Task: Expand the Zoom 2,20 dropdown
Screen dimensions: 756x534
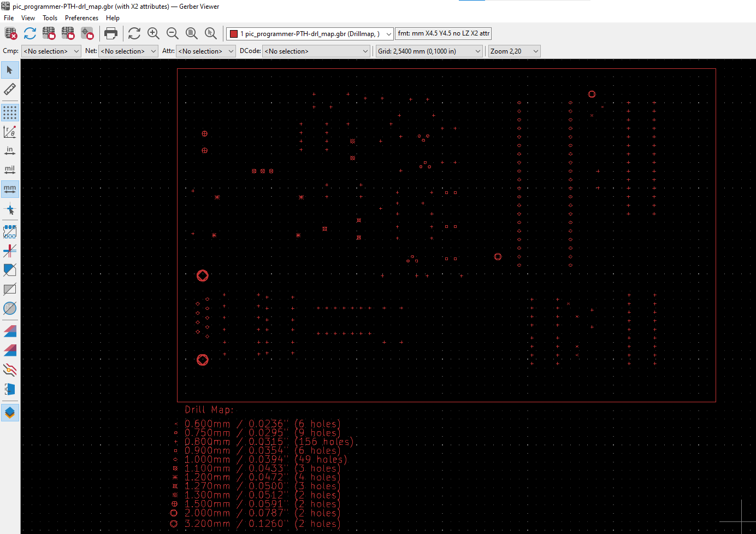Action: pyautogui.click(x=515, y=51)
